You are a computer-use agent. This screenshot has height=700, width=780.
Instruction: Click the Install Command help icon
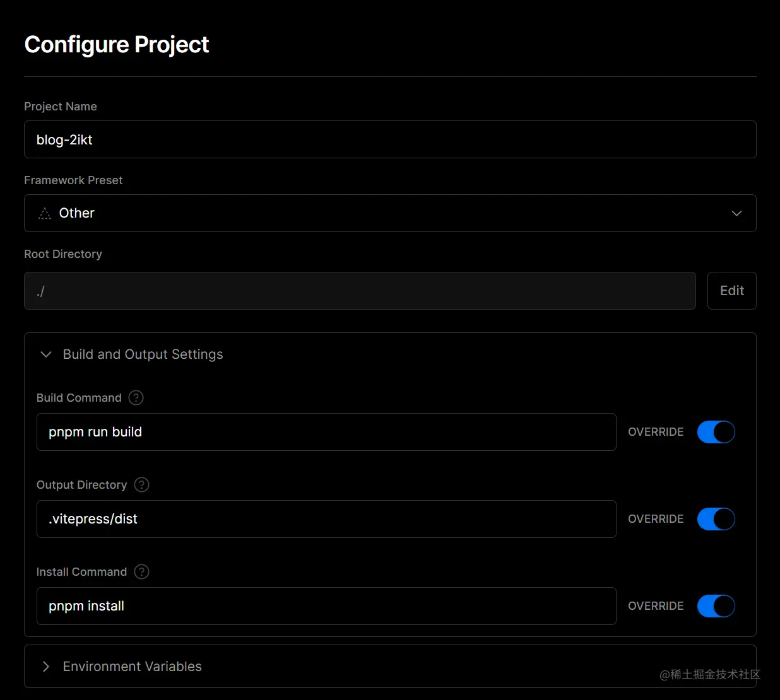click(142, 572)
